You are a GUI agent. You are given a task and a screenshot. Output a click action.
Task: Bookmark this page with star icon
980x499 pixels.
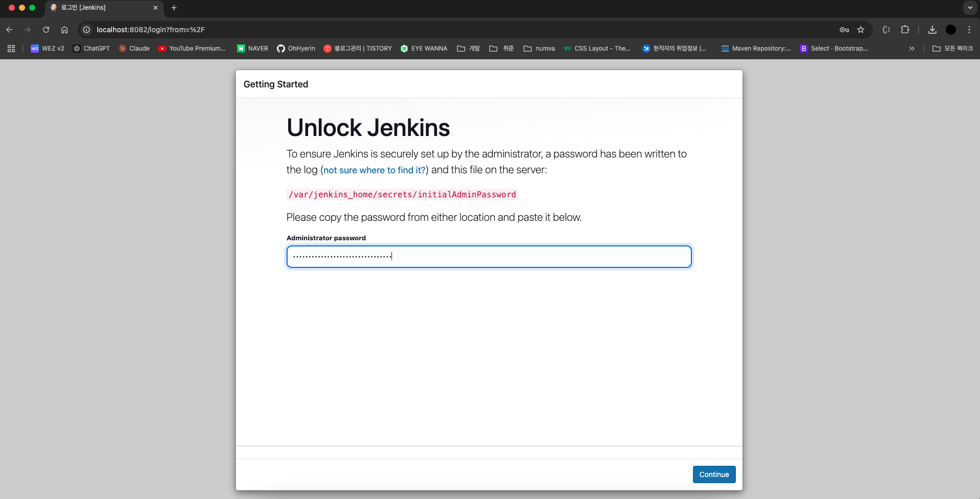coord(861,30)
